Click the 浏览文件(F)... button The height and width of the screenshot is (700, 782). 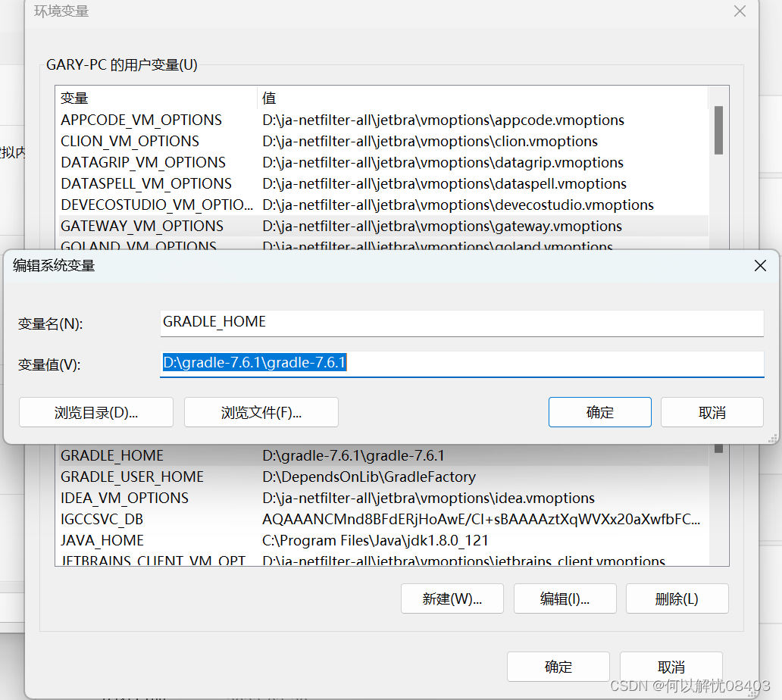coord(261,412)
